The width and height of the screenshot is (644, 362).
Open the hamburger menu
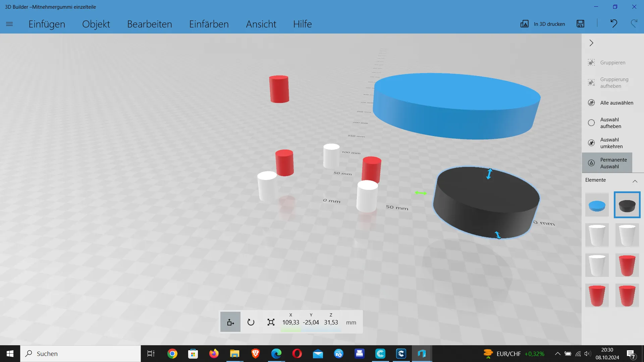tap(9, 24)
